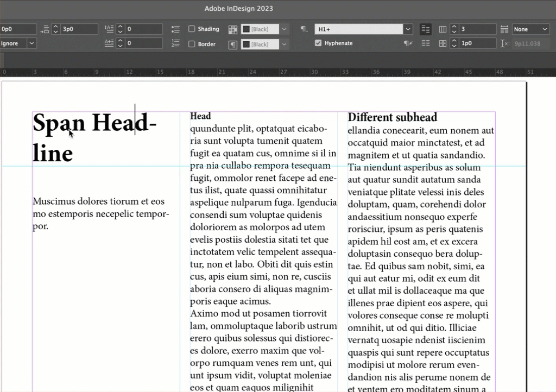Viewport: 556px width, 392px height.
Task: Click the horizontal cursor position icon
Action: coord(504,43)
